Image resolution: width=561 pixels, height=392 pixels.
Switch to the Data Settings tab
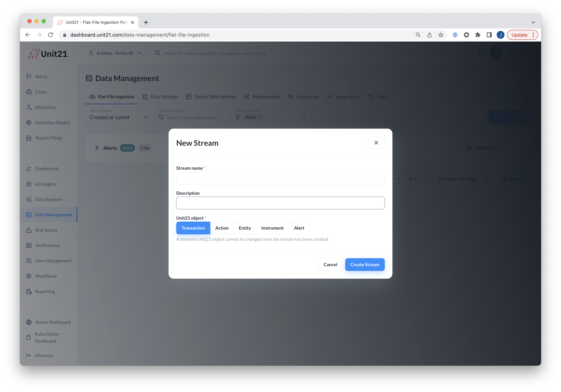pyautogui.click(x=160, y=96)
